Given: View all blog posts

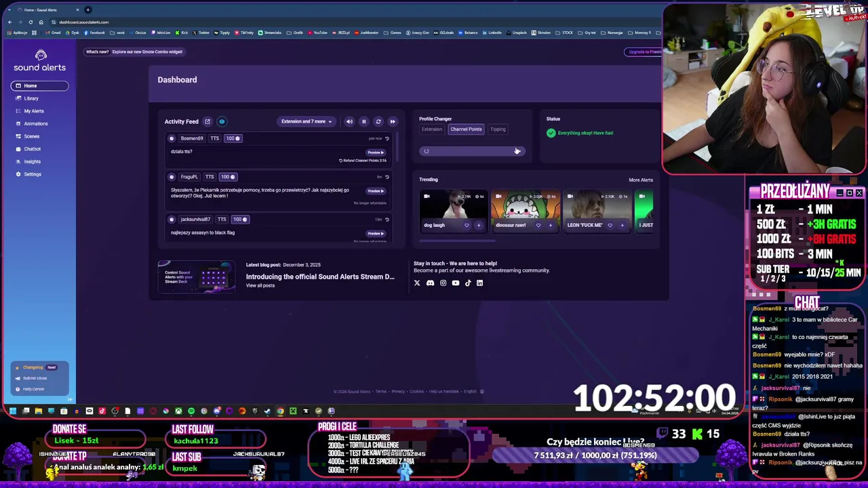Looking at the screenshot, I should click(x=260, y=285).
